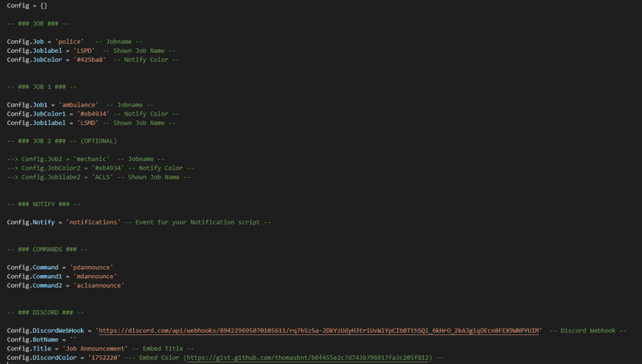Viewport: 642px width, 364px height.
Task: Place cursor in empty Config.BotName string
Action: (73, 339)
